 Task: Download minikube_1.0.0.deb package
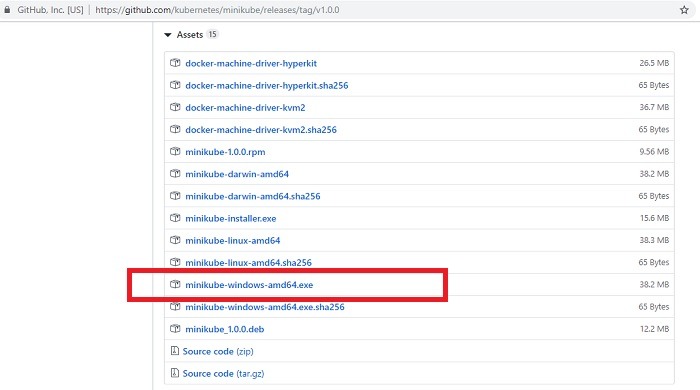tap(225, 329)
